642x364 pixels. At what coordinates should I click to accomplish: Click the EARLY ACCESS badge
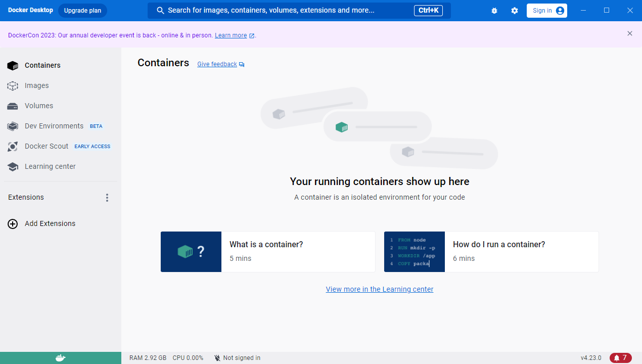[93, 147]
